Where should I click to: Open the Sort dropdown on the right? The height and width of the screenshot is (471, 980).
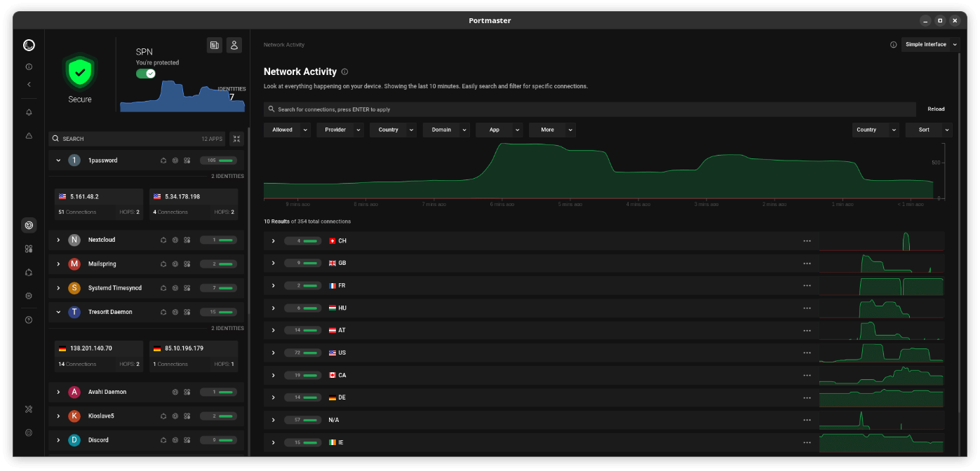coord(928,130)
